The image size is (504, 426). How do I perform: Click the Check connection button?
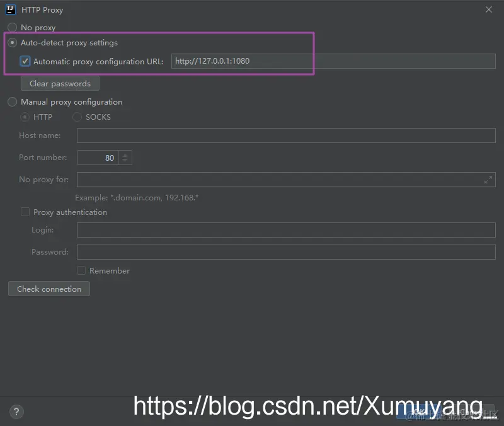pyautogui.click(x=49, y=289)
